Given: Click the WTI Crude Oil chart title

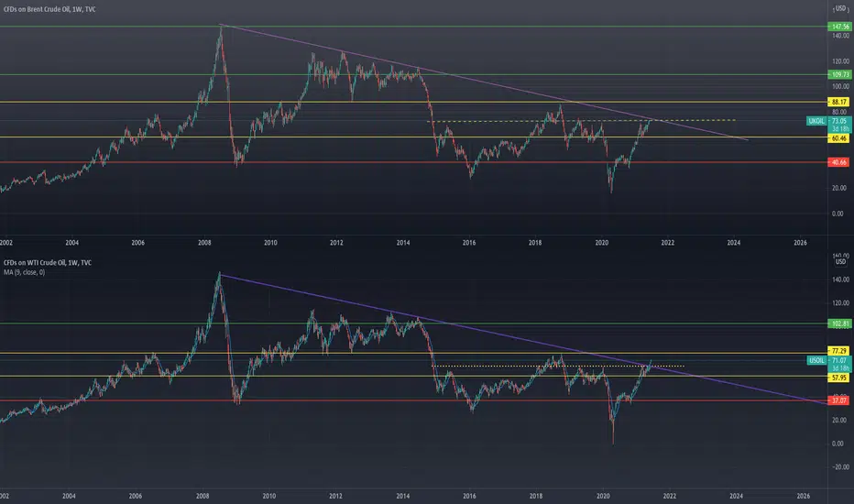Looking at the screenshot, I should 48,263.
